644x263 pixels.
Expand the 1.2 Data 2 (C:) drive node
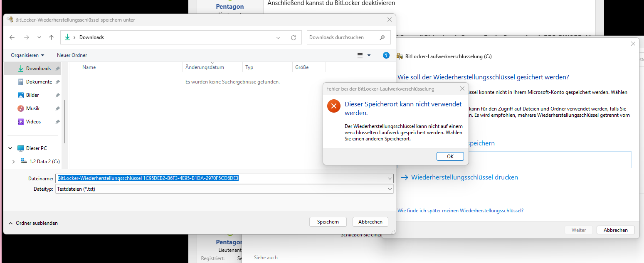pos(13,162)
